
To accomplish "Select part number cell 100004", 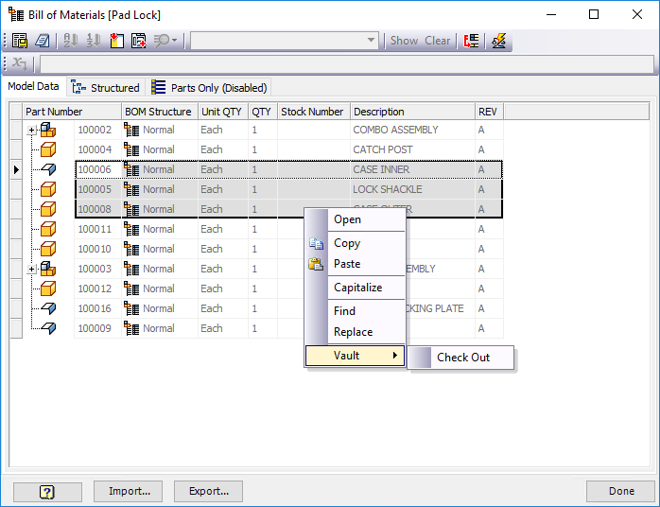I will tap(98, 149).
